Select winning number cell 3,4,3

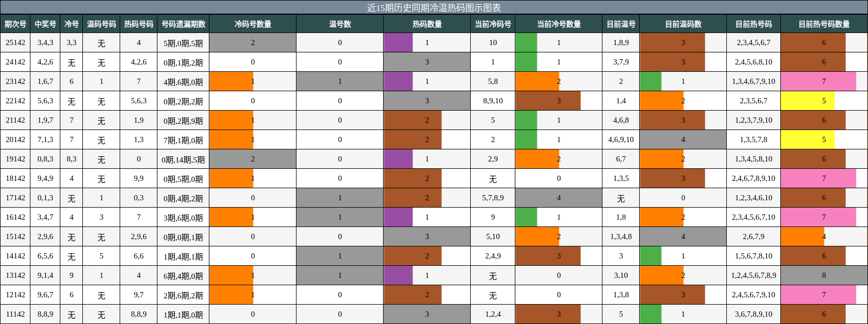[45, 42]
